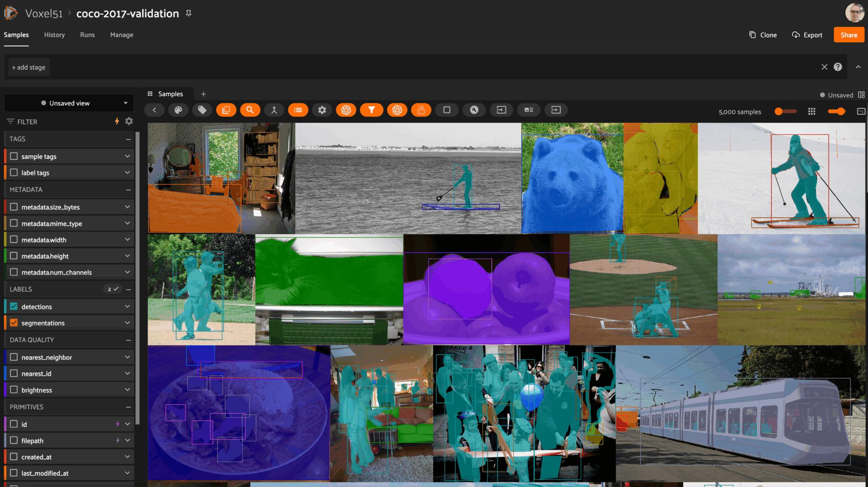Click help question mark icon
This screenshot has width=868, height=487.
(837, 67)
